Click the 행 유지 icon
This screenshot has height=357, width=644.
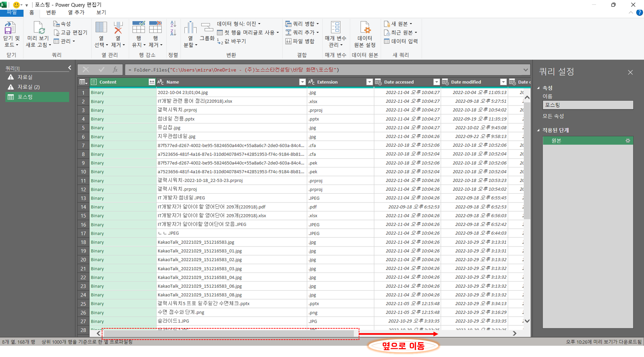(138, 28)
